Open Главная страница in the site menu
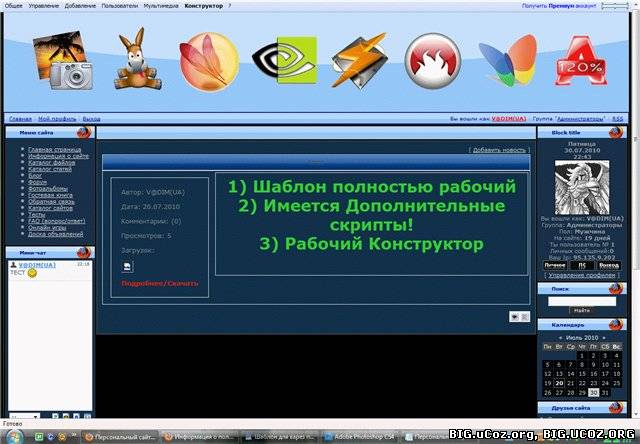Viewport: 640px width, 444px height. (55, 149)
